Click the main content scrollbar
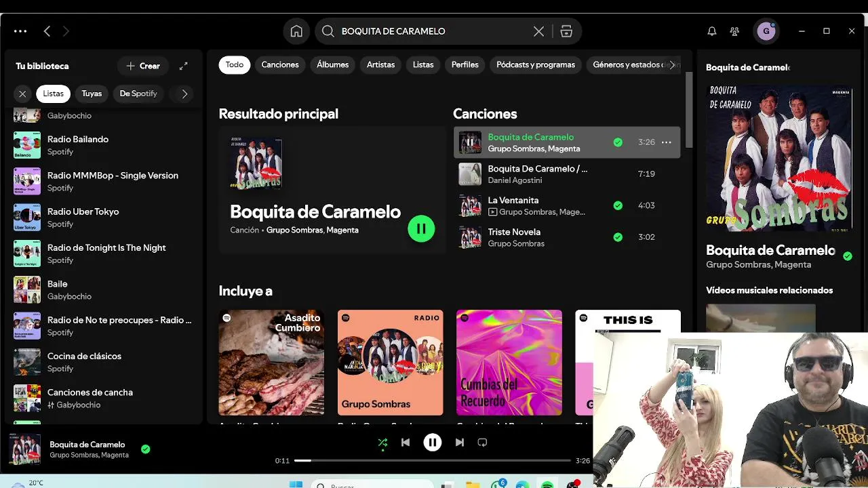The height and width of the screenshot is (488, 868). [x=690, y=110]
